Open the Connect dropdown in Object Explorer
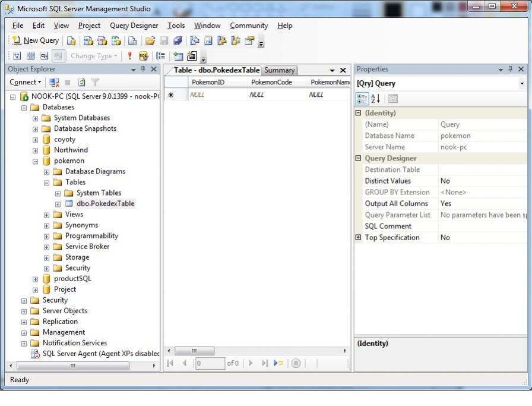The height and width of the screenshot is (406, 532). [26, 82]
